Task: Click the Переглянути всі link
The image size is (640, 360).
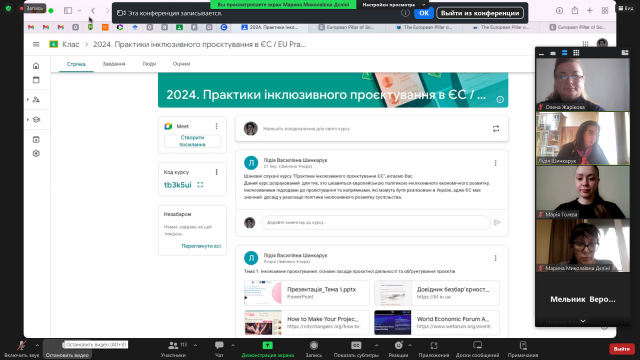Action: [x=201, y=246]
